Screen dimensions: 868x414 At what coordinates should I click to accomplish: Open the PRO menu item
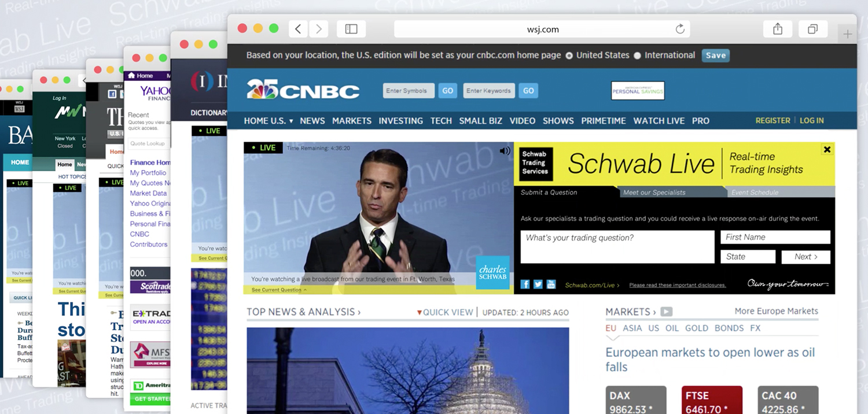pyautogui.click(x=701, y=121)
